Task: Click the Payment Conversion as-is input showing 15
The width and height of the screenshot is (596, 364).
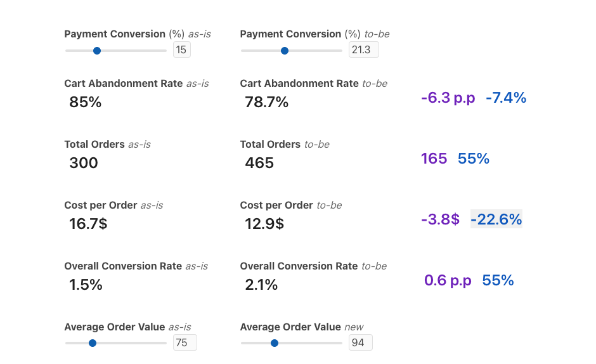Action: tap(181, 49)
